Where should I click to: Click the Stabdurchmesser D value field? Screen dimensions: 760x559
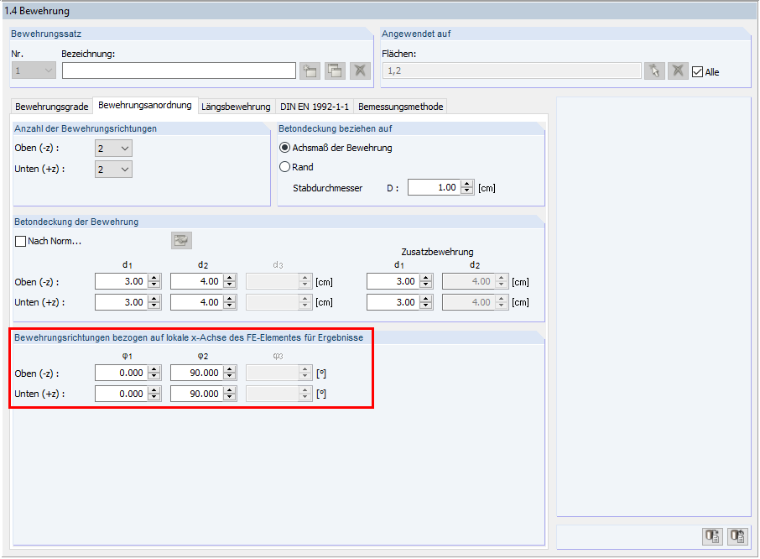pyautogui.click(x=434, y=188)
